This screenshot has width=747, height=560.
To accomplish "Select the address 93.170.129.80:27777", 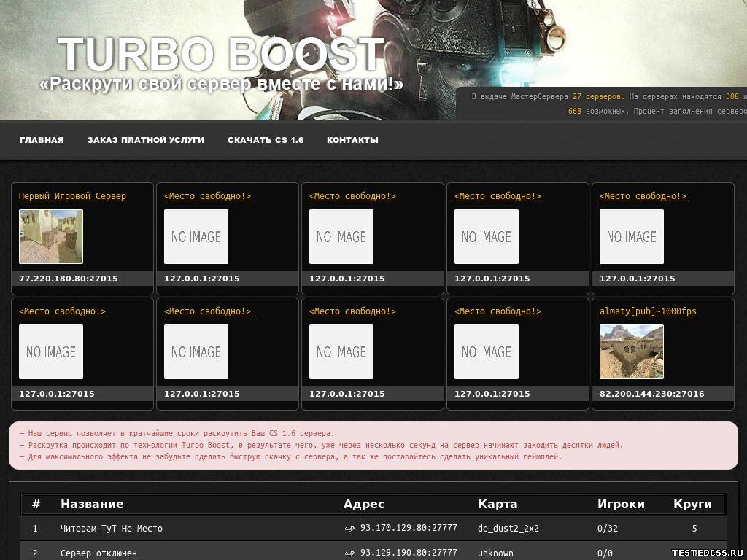I will (x=409, y=528).
